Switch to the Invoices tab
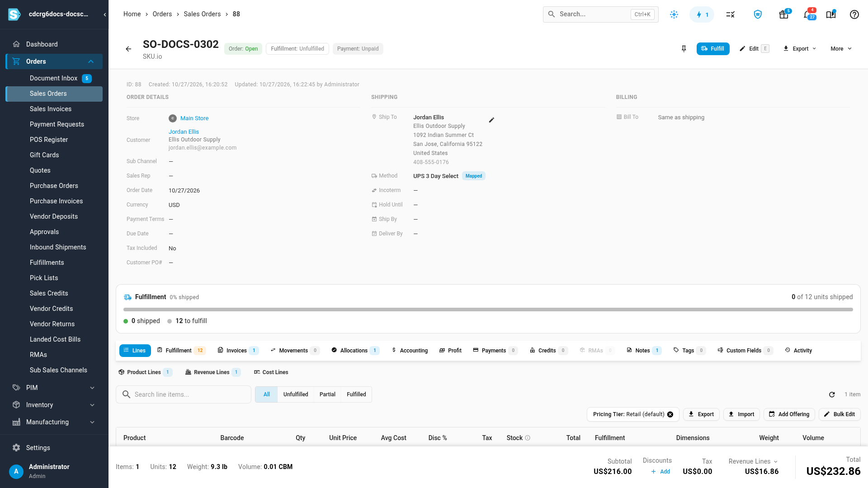The width and height of the screenshot is (868, 488). pos(238,351)
